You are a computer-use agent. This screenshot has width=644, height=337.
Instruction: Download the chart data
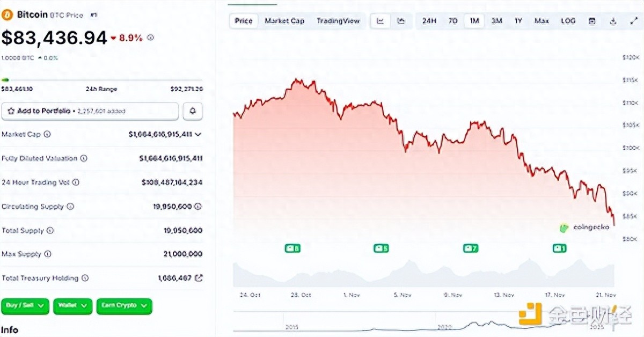tap(613, 21)
